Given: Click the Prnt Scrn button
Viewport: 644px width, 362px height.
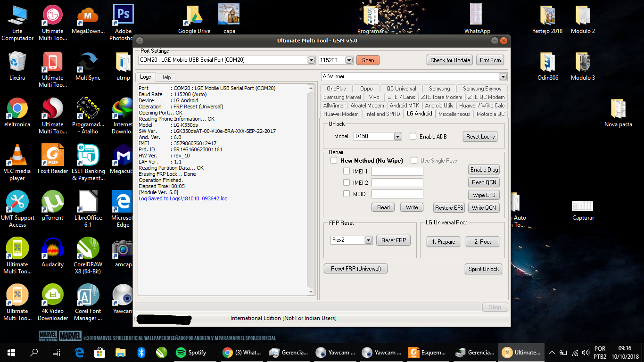Looking at the screenshot, I should click(x=490, y=60).
